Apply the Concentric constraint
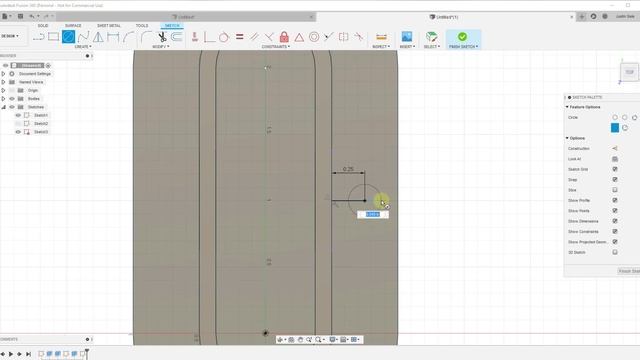 (314, 37)
